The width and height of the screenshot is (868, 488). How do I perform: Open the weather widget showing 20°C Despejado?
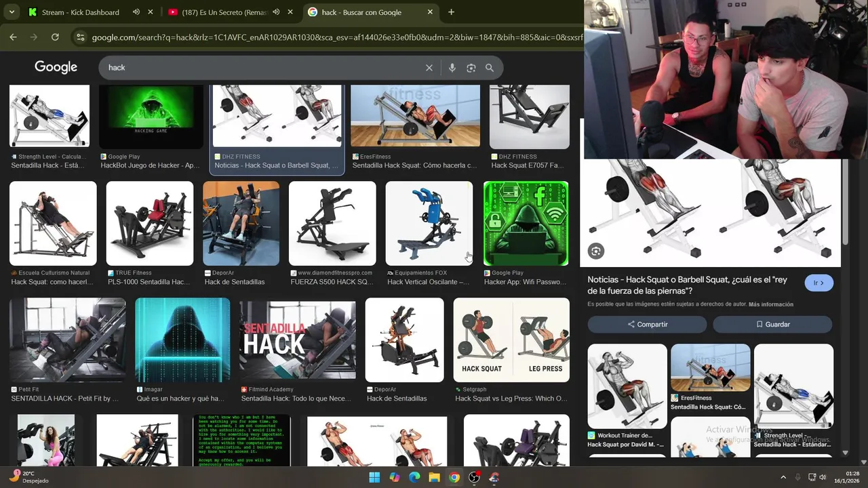(x=31, y=477)
